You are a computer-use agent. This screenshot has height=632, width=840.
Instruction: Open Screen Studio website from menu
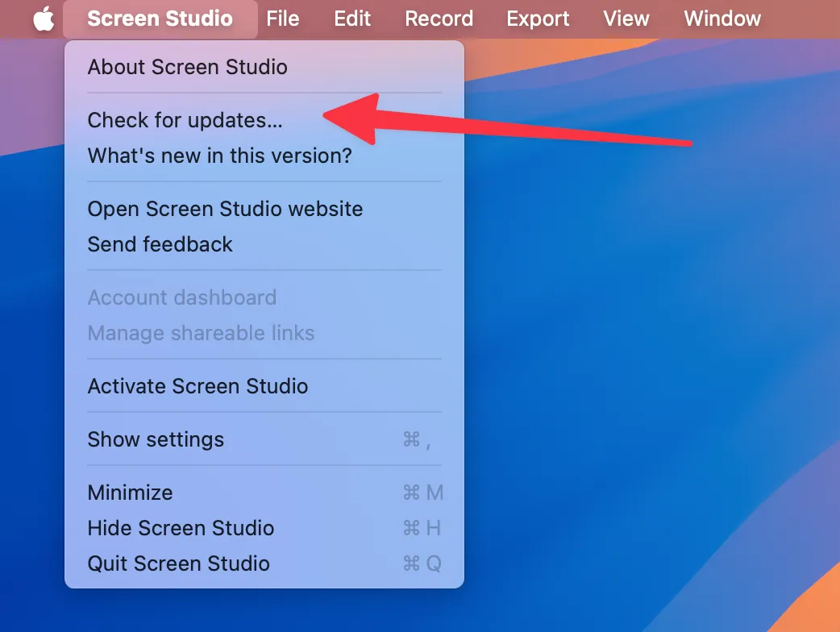225,209
